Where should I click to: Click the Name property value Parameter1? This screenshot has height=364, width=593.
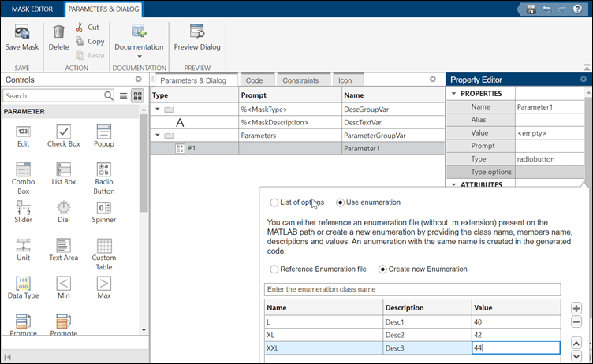tap(550, 106)
